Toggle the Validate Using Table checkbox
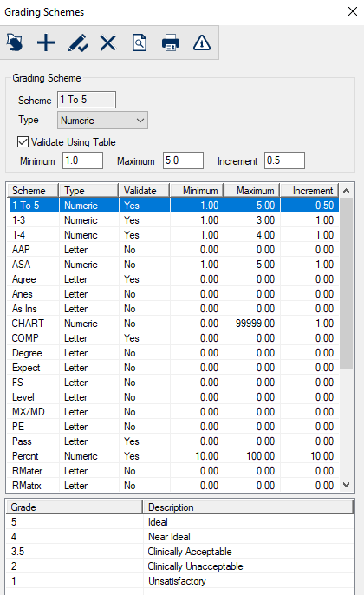Image resolution: width=364 pixels, height=595 pixels. (23, 142)
